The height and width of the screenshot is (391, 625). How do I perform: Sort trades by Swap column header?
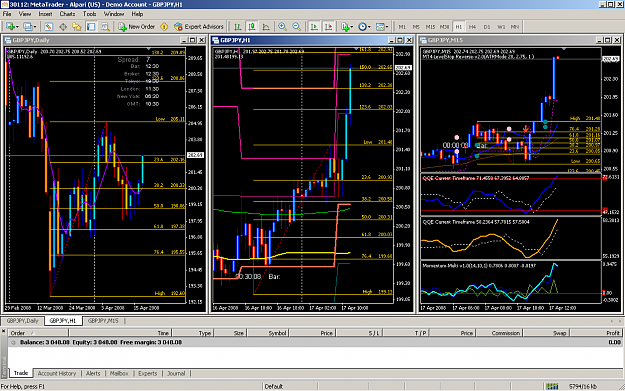click(546, 333)
